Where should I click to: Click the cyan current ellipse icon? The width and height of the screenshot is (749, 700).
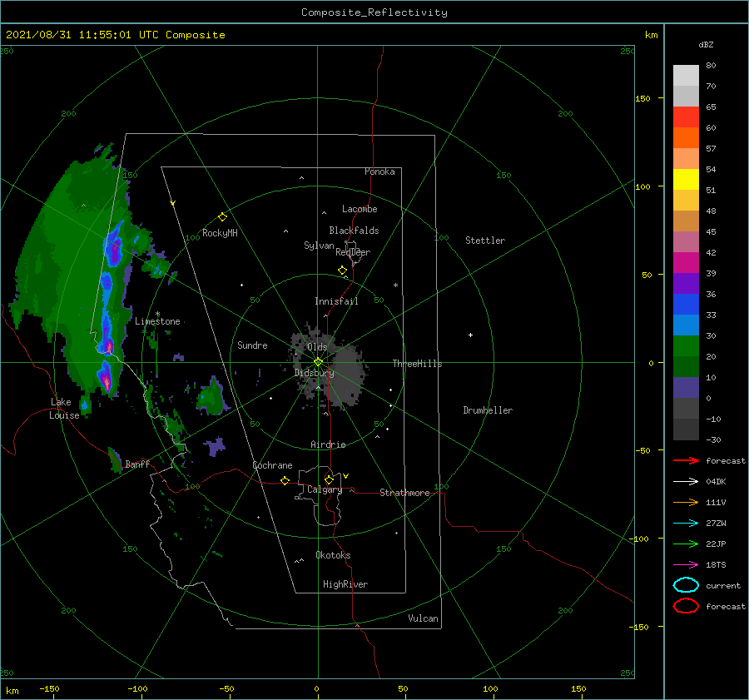(x=686, y=585)
